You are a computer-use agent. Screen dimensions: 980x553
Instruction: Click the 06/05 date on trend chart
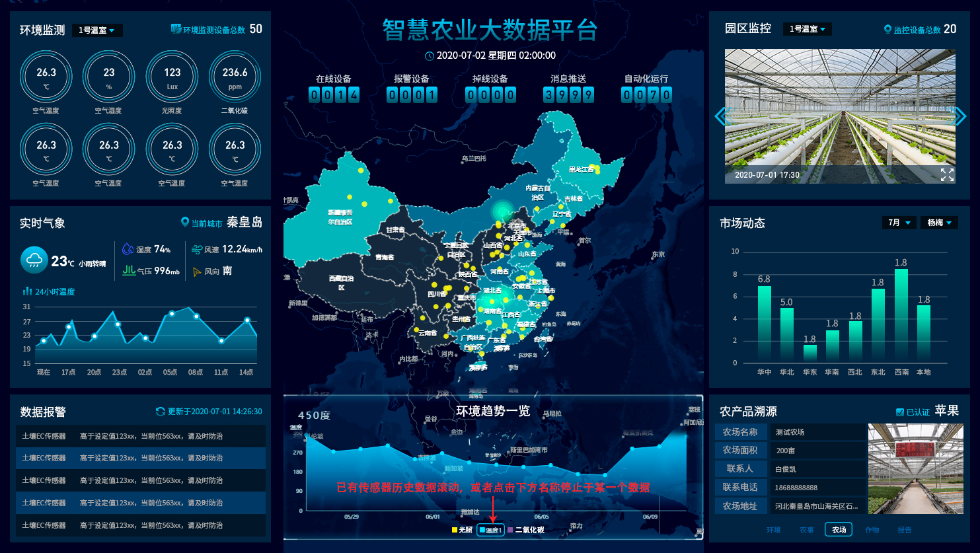pos(541,517)
